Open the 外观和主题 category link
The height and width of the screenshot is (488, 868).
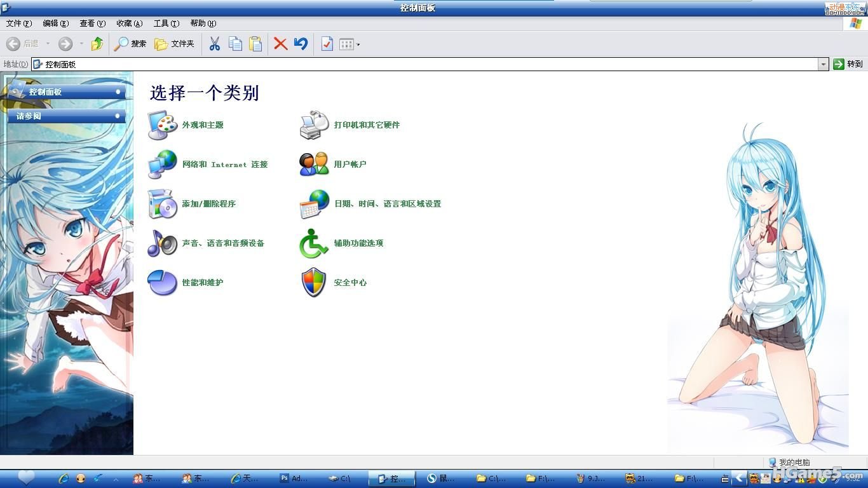[203, 125]
